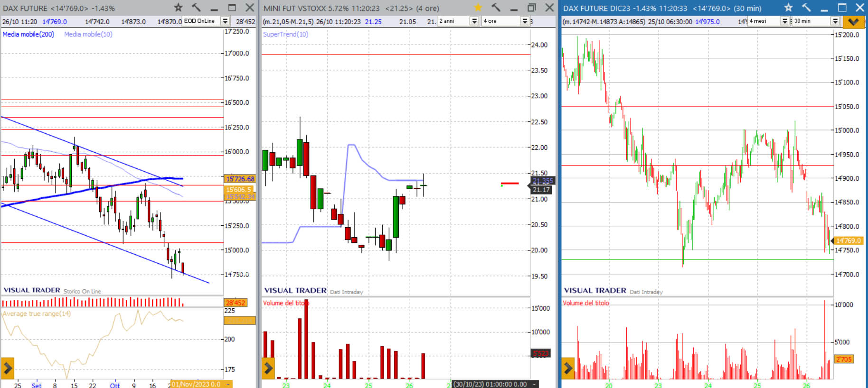Open hammer tools icon in MINI FUT VSTOXX window
868x388 pixels.
point(496,8)
